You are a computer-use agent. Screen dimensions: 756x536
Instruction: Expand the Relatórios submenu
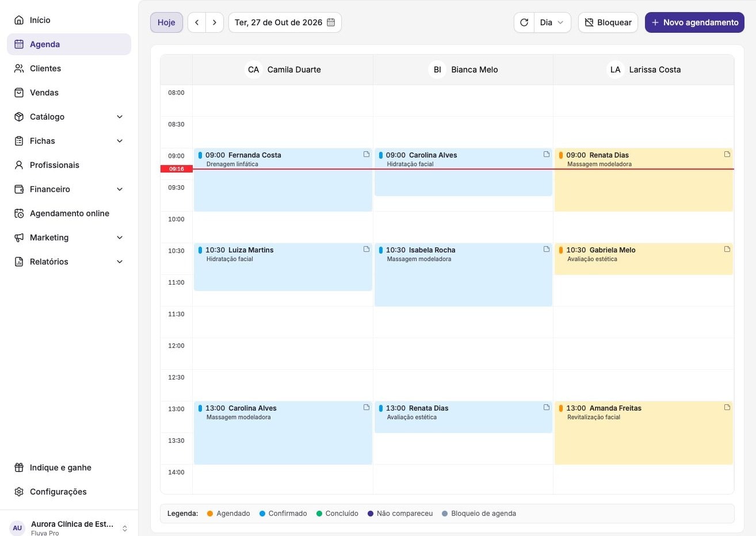[x=120, y=262]
